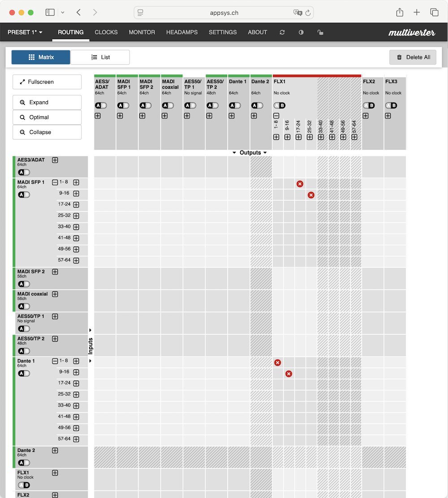Click translate icon in address bar
Viewport: 448px width, 498px height.
pos(297,13)
